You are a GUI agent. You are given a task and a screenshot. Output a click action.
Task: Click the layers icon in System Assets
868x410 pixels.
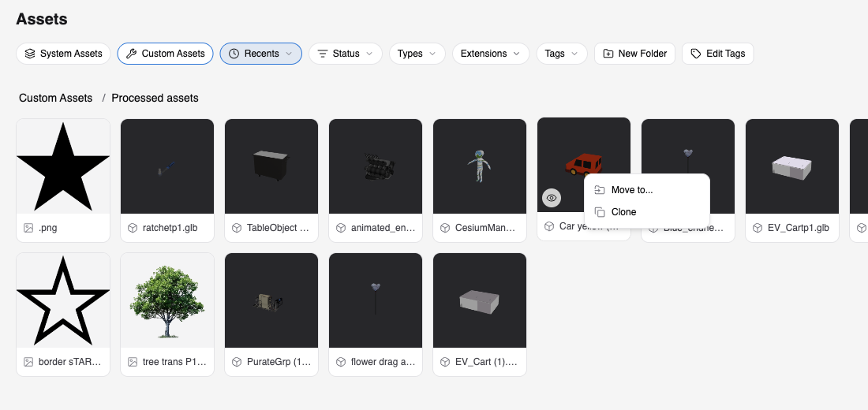(x=30, y=54)
